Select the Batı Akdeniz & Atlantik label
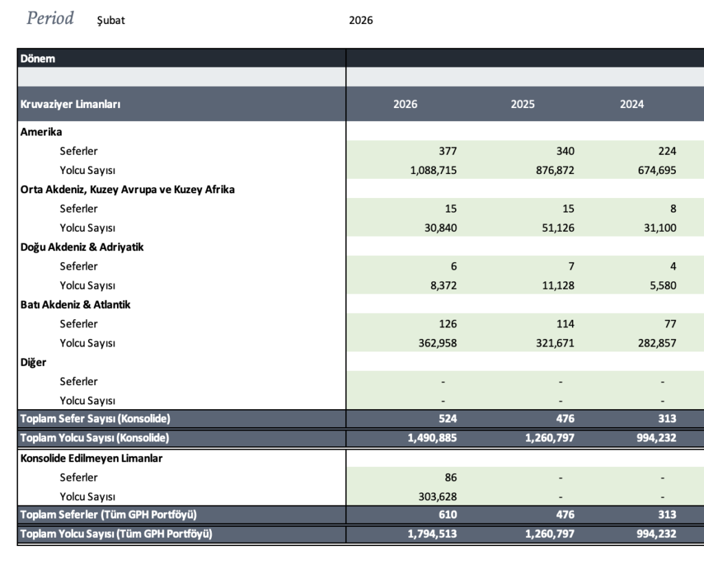The image size is (704, 588). [76, 305]
